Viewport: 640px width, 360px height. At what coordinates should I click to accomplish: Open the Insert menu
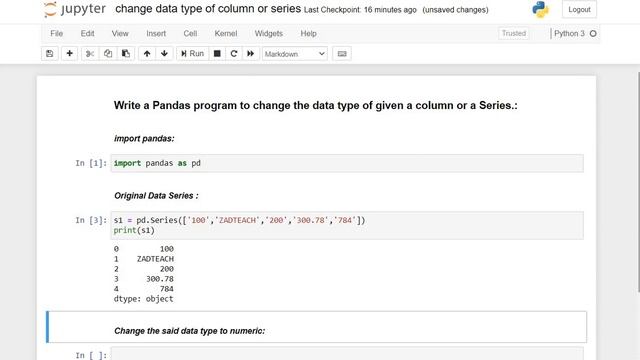pyautogui.click(x=156, y=33)
